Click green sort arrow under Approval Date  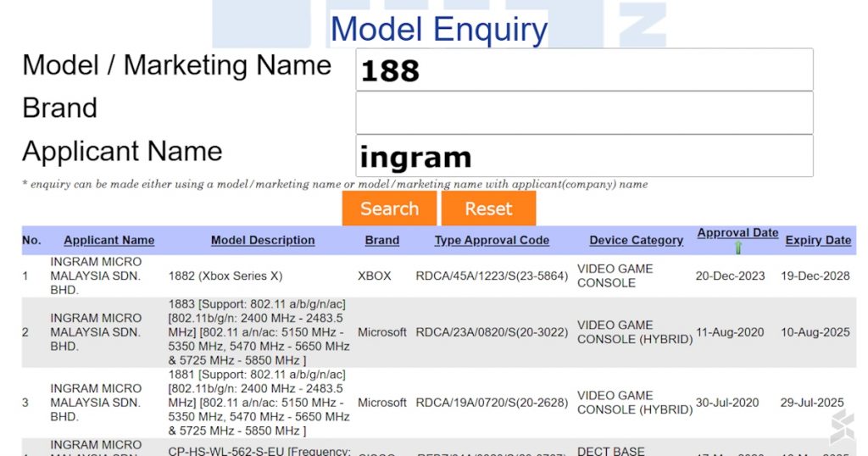(738, 248)
